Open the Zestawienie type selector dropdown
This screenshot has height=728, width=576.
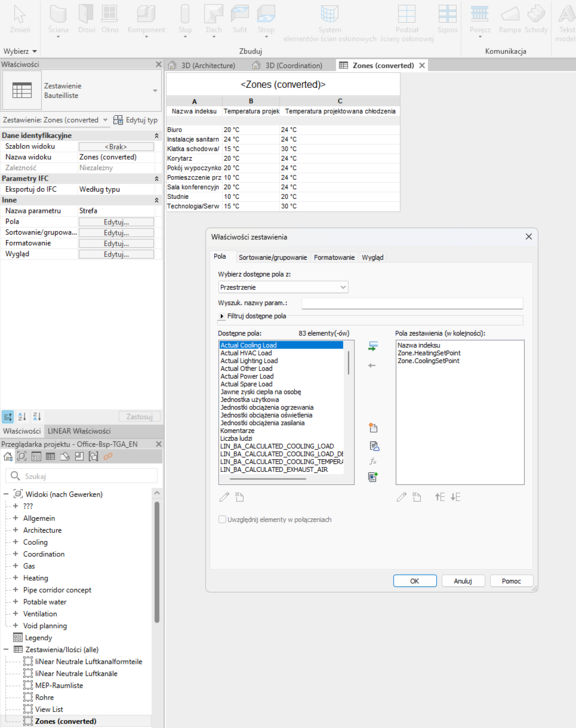click(x=155, y=91)
